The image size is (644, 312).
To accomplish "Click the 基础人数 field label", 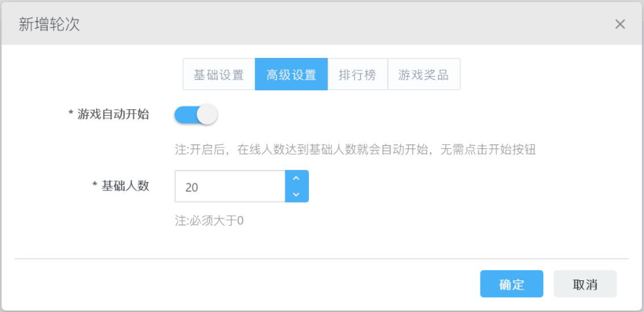I will (x=125, y=186).
